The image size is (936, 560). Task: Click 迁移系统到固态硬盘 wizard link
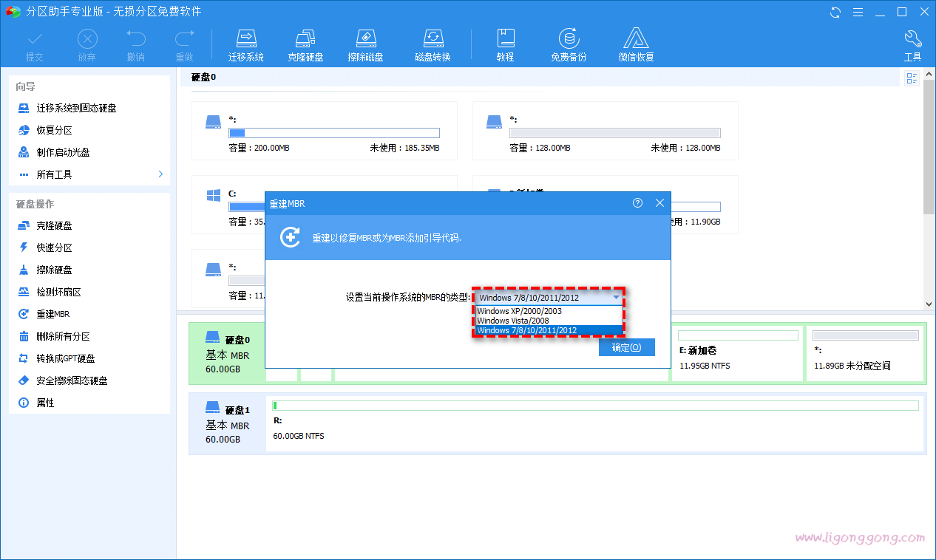tap(76, 108)
